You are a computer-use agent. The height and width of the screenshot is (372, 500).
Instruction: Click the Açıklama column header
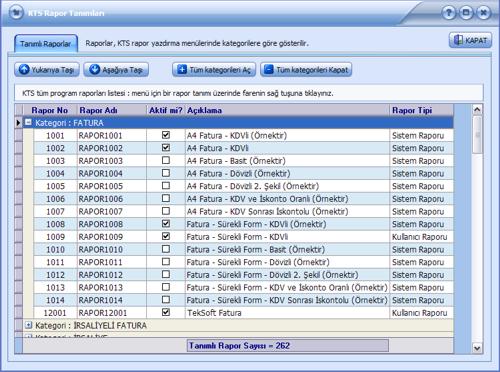click(287, 110)
